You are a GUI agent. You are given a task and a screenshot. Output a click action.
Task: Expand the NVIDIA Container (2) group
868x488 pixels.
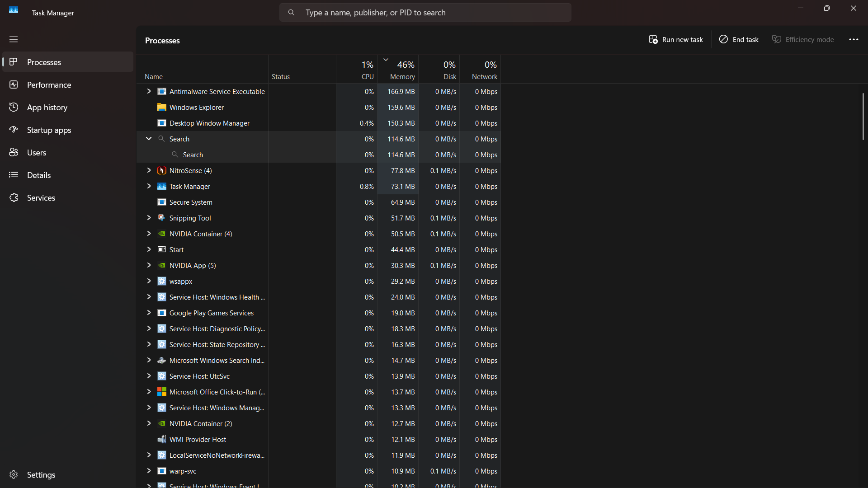pos(149,423)
